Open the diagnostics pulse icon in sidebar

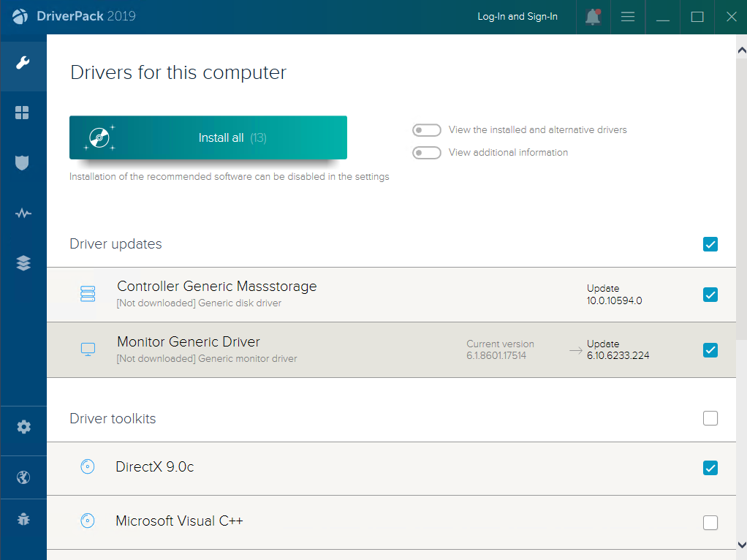tap(23, 213)
